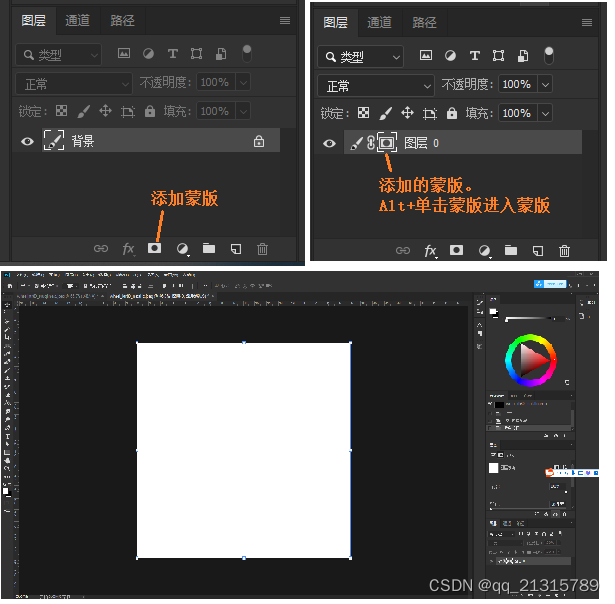Screen dimensions: 615x604
Task: Open the 正常 blend mode dropdown above 图层 0
Action: 376,86
